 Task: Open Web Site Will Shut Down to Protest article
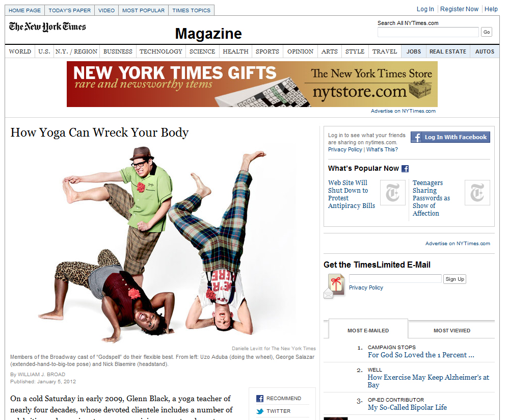(x=352, y=194)
